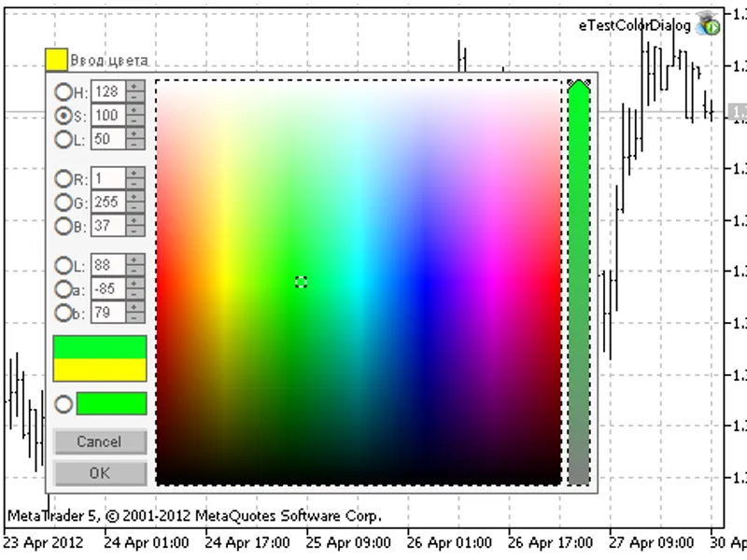Select the Lab b radio button

tap(63, 313)
